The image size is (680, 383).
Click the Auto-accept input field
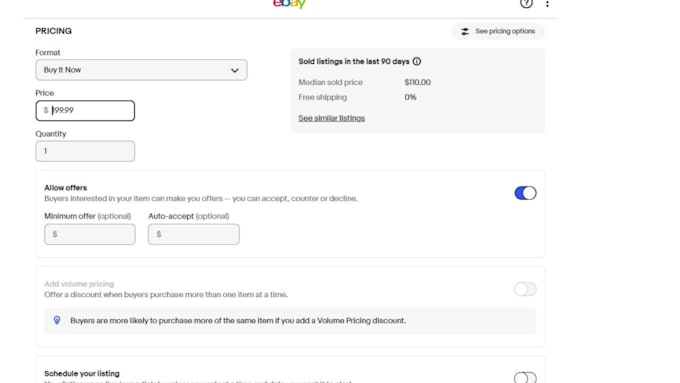[193, 234]
